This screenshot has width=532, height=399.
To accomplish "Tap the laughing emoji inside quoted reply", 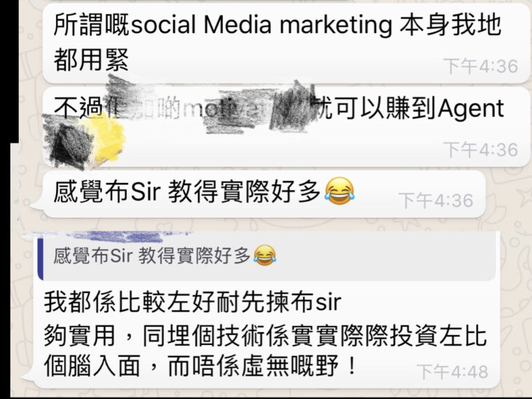I will tap(265, 255).
